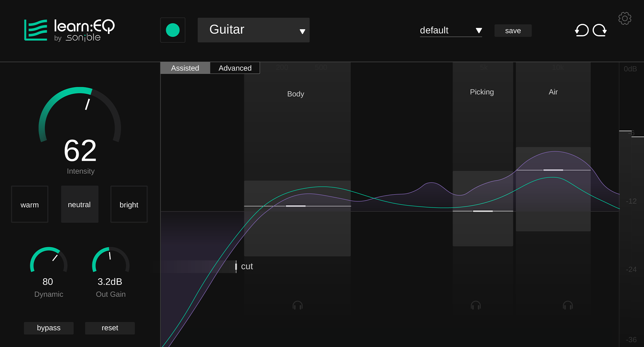
Task: Click the green learning record button
Action: [x=172, y=30]
